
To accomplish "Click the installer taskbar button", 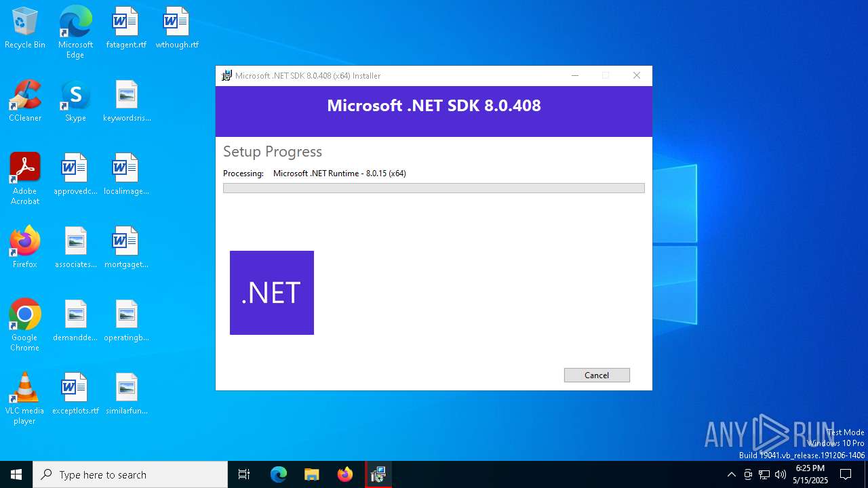I will click(378, 474).
